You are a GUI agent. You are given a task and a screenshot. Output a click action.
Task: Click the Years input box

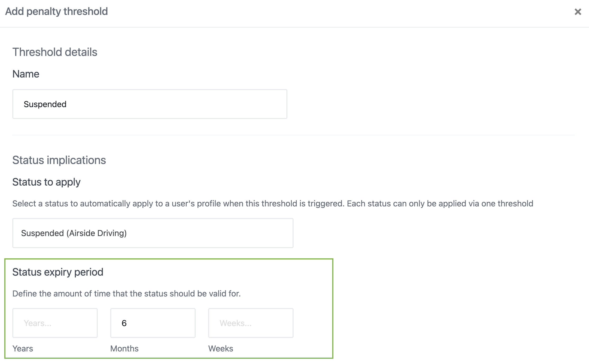[x=55, y=323]
